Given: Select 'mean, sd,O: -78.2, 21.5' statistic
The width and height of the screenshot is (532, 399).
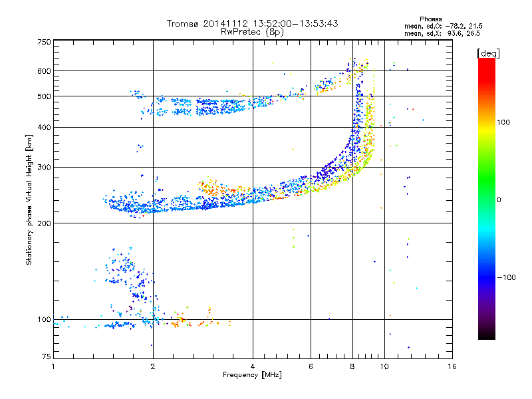Looking at the screenshot, I should point(444,26).
